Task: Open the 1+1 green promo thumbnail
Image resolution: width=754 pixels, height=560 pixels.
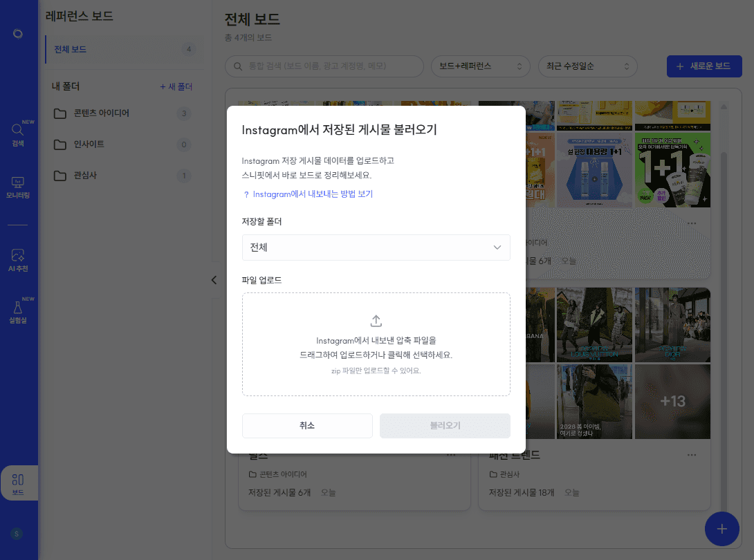Action: (672, 170)
